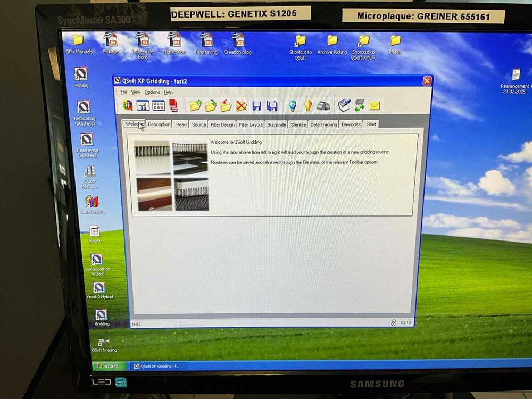Select the Start tab

[x=371, y=124]
